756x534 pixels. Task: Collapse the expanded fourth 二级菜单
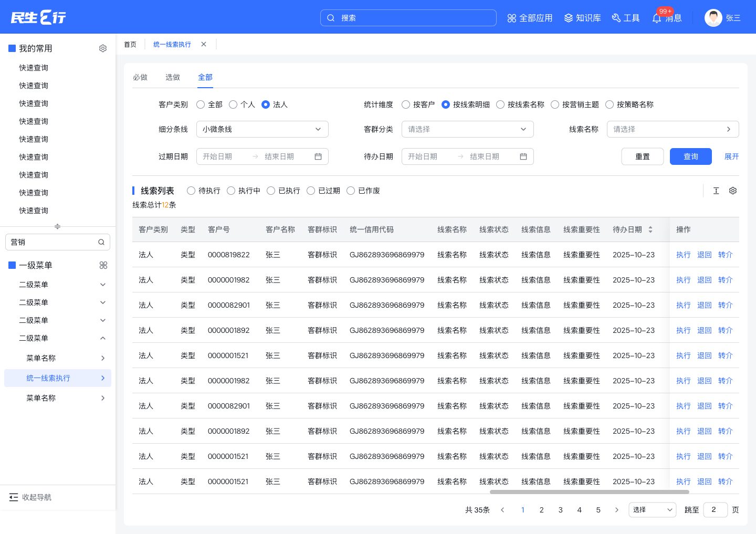[103, 338]
